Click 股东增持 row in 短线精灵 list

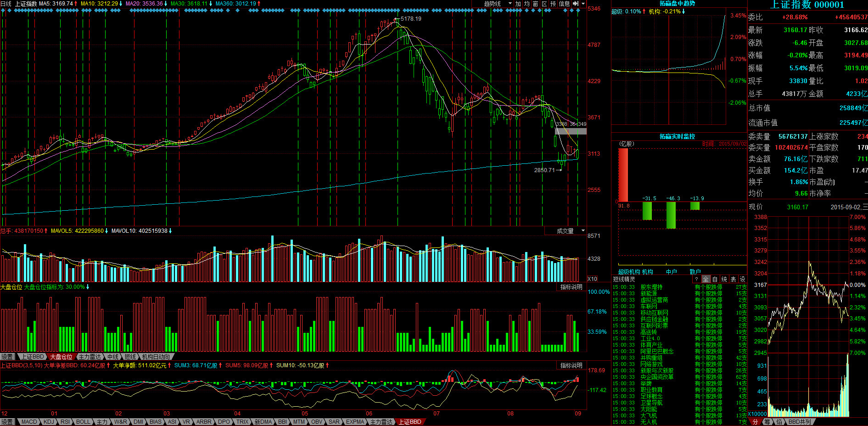point(680,287)
